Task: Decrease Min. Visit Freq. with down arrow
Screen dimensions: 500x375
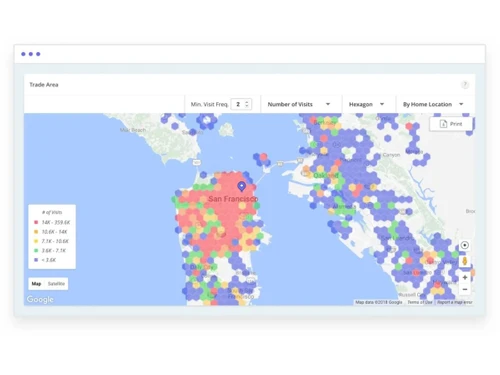Action: 247,106
